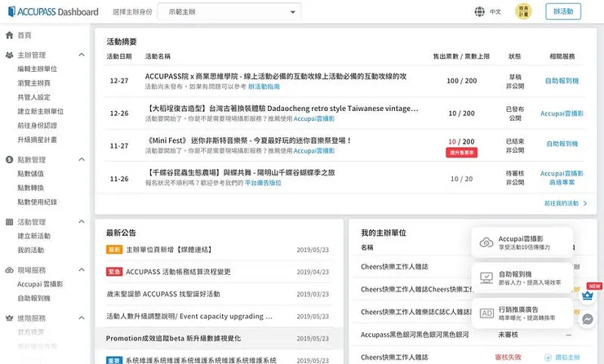Screen dimensions: 604x364
Task: Open 點數使用紀錄 in sidebar
Action: [x=37, y=202]
